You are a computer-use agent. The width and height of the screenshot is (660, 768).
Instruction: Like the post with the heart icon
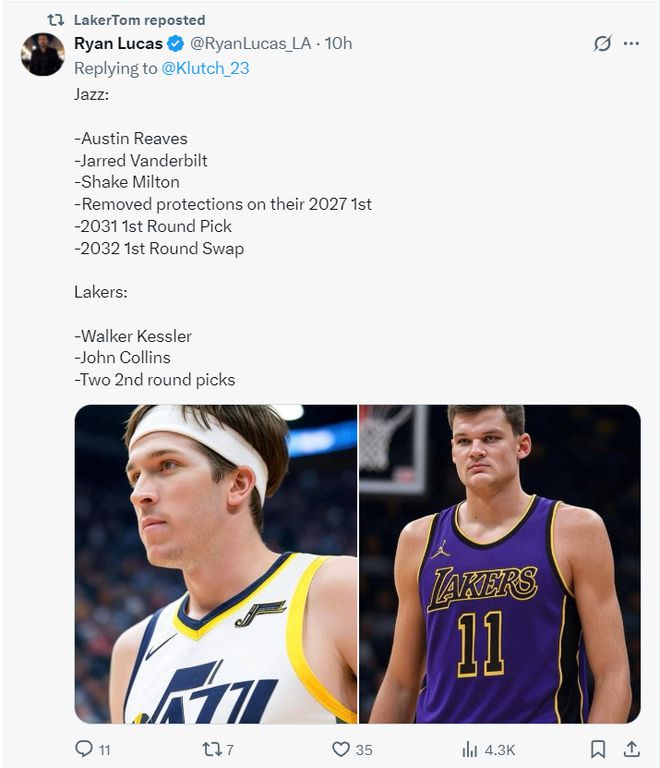pyautogui.click(x=340, y=748)
